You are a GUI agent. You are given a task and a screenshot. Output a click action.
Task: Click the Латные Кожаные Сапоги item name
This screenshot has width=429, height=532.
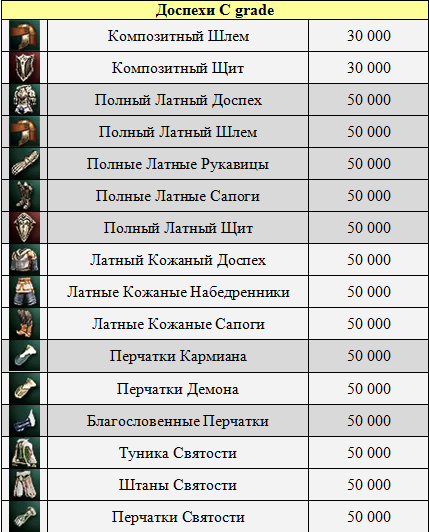tap(178, 324)
